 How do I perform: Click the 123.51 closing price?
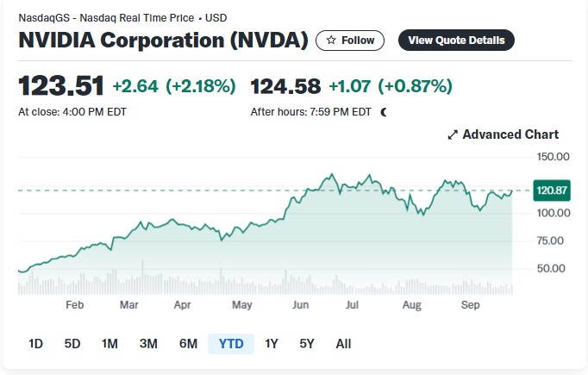point(61,86)
